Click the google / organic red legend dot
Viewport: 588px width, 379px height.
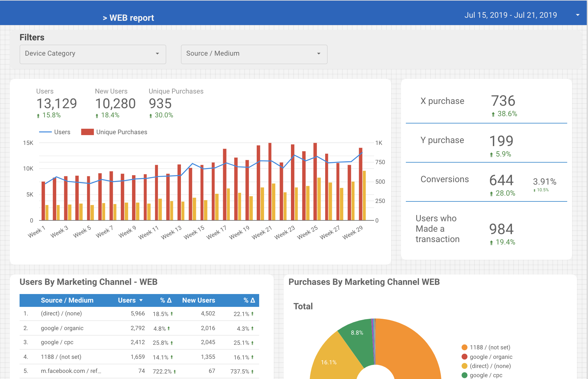coord(465,357)
